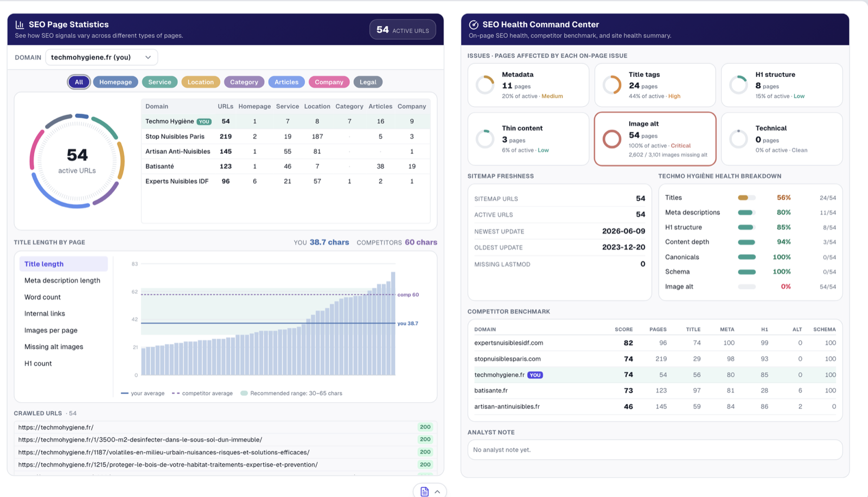Click the 200 badge for the 3500-m2-desinfecter URL
Viewport: 868px width, 497px height.
click(x=425, y=440)
